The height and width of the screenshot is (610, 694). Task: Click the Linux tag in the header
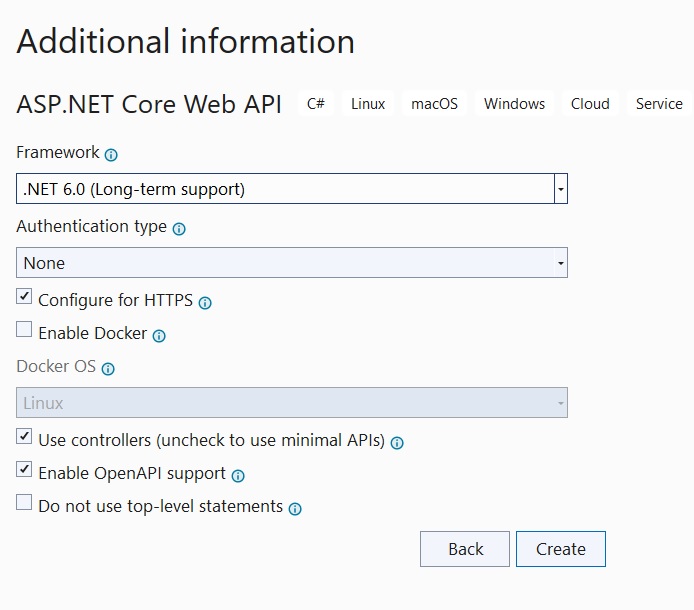(x=368, y=104)
